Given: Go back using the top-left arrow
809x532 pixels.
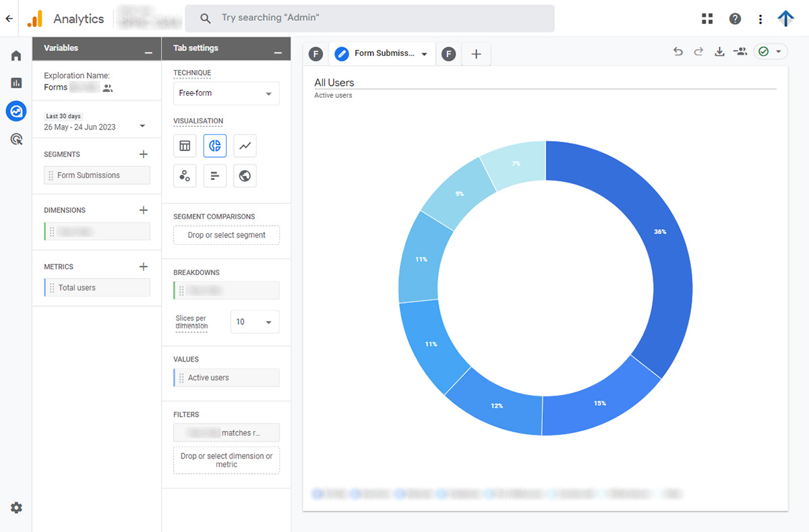Looking at the screenshot, I should [9, 19].
